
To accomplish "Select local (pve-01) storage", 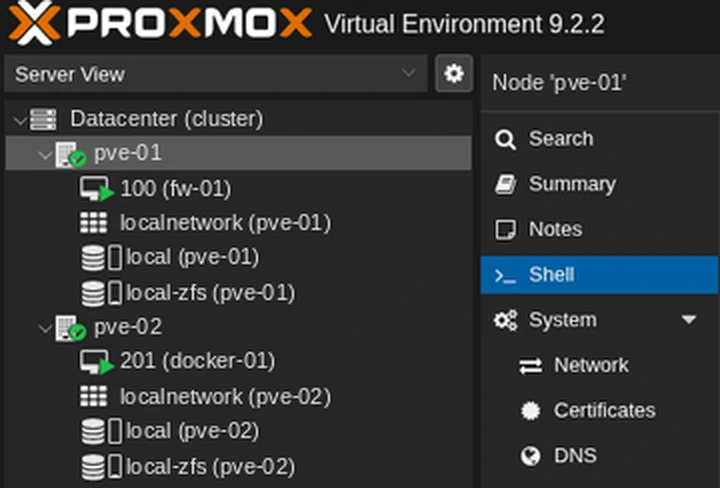I will pos(192,257).
